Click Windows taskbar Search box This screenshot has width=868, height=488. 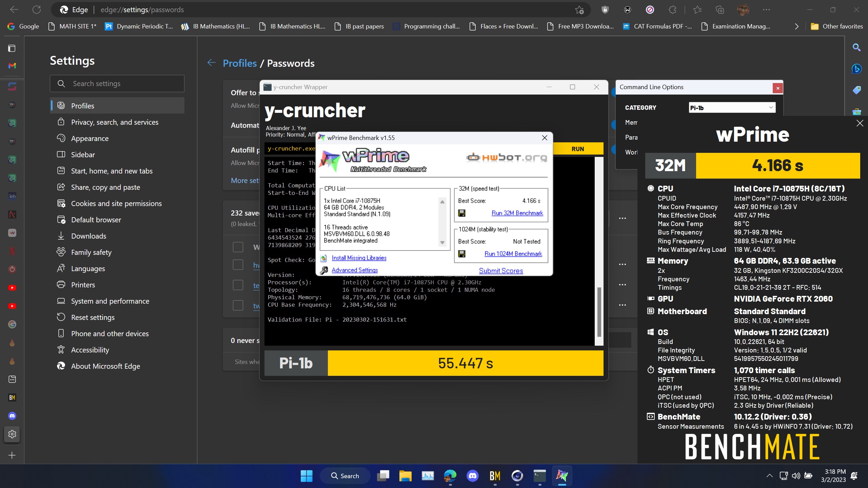click(345, 476)
